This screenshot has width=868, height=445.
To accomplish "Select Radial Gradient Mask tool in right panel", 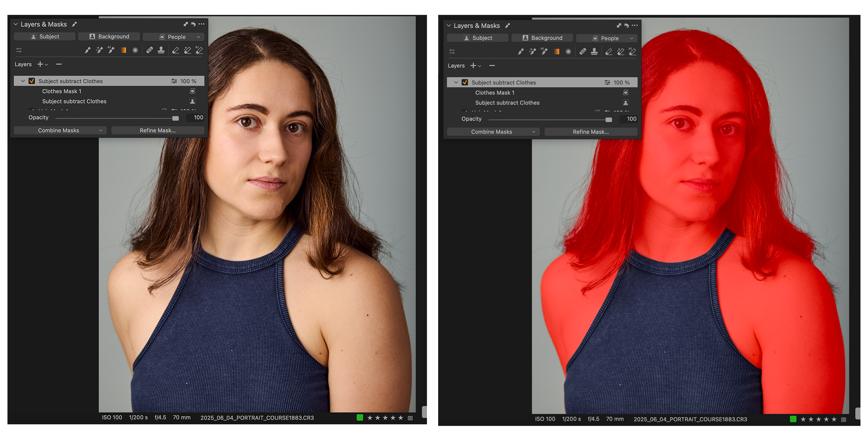I will pyautogui.click(x=568, y=52).
